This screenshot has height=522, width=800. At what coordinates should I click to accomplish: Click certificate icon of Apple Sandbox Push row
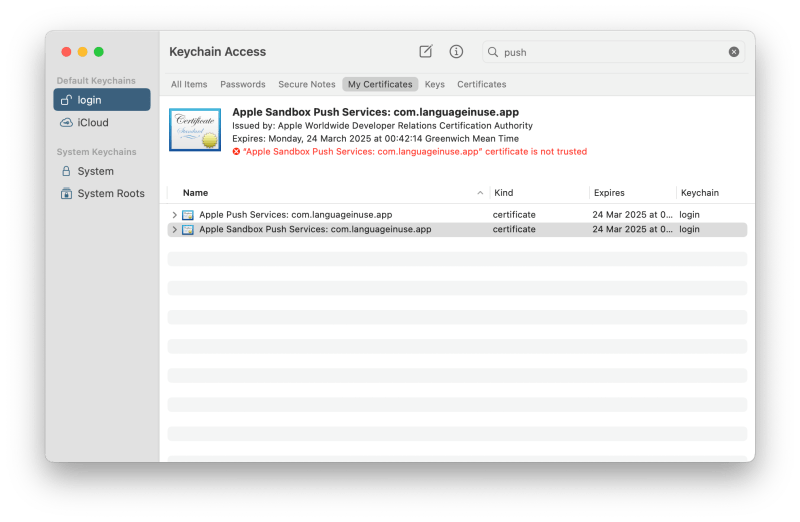(x=188, y=230)
